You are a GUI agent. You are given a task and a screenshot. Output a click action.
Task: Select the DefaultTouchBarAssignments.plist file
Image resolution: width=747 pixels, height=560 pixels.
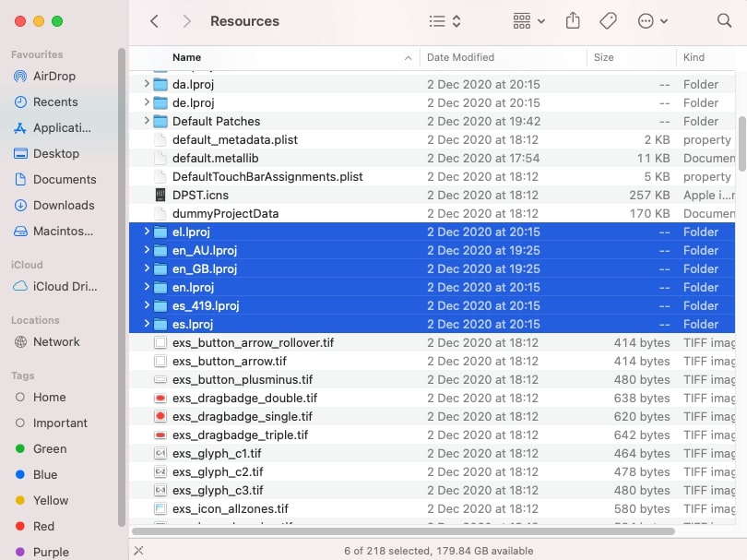[x=432, y=177]
